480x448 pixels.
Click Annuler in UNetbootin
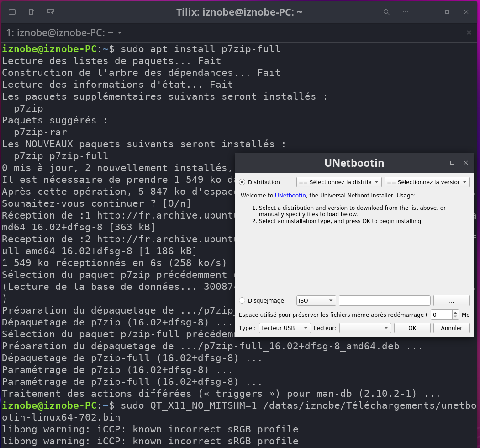(x=452, y=328)
